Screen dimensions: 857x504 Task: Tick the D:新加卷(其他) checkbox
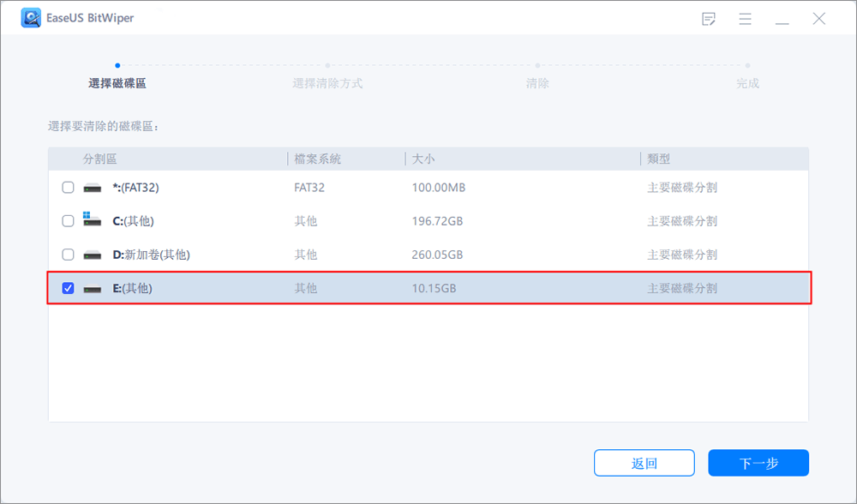point(68,255)
